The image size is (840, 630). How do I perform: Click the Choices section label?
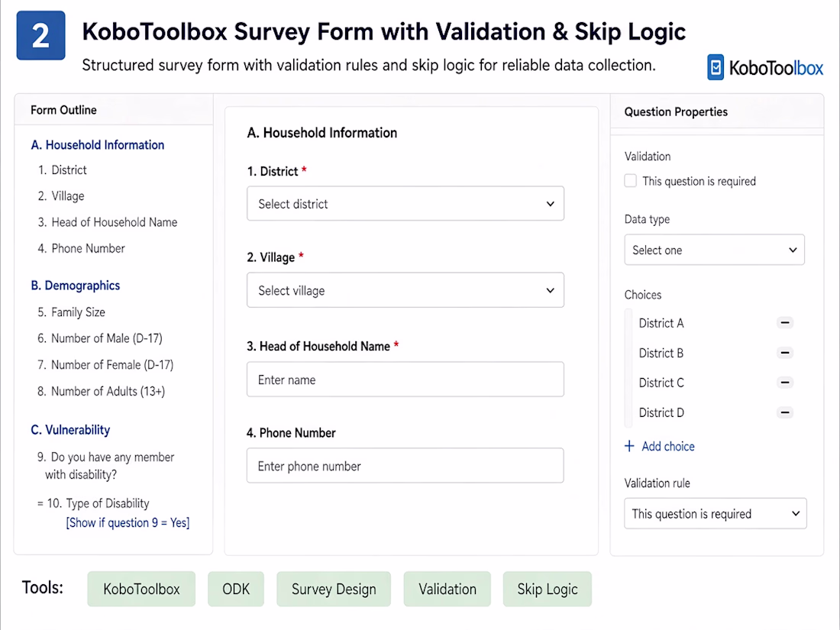[x=642, y=295]
